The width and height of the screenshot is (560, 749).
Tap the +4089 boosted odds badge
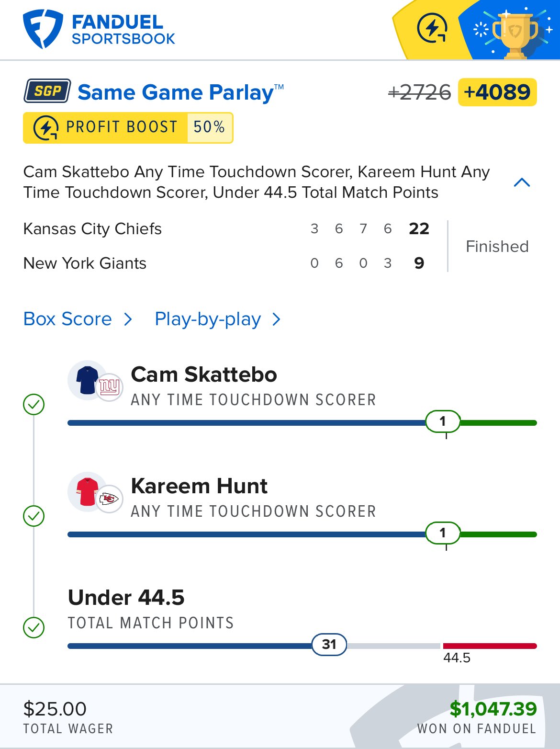[497, 92]
